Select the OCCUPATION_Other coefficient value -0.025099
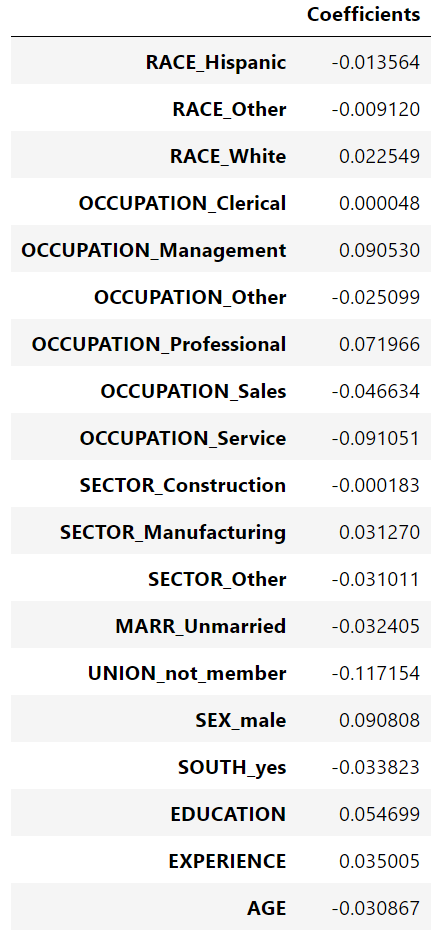The height and width of the screenshot is (945, 444). pyautogui.click(x=375, y=297)
